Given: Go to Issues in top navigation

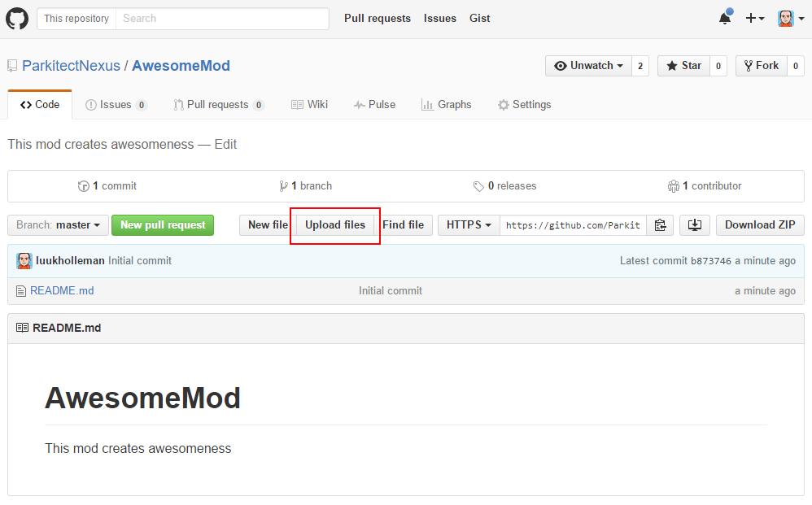Looking at the screenshot, I should [x=440, y=18].
